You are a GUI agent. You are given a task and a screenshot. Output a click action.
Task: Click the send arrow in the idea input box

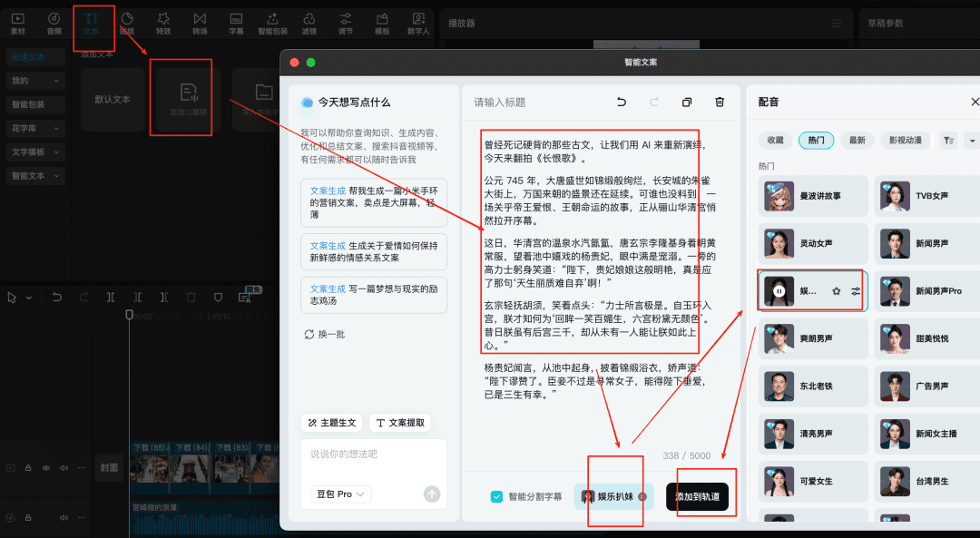tap(432, 494)
